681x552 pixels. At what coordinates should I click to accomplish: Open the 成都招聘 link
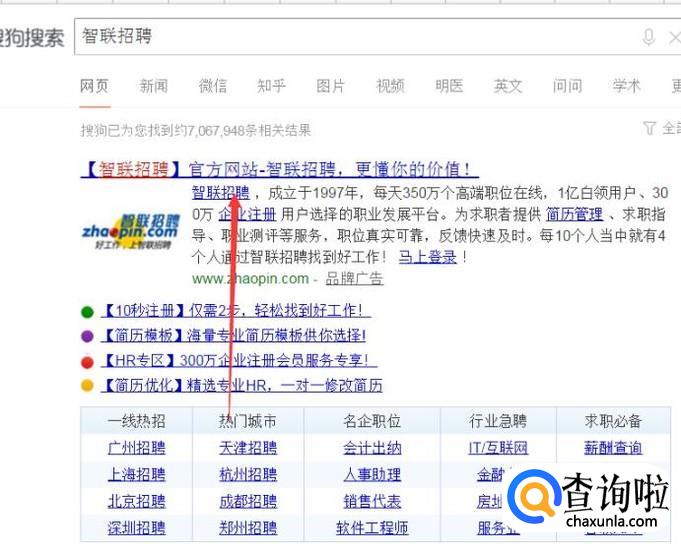(x=248, y=501)
